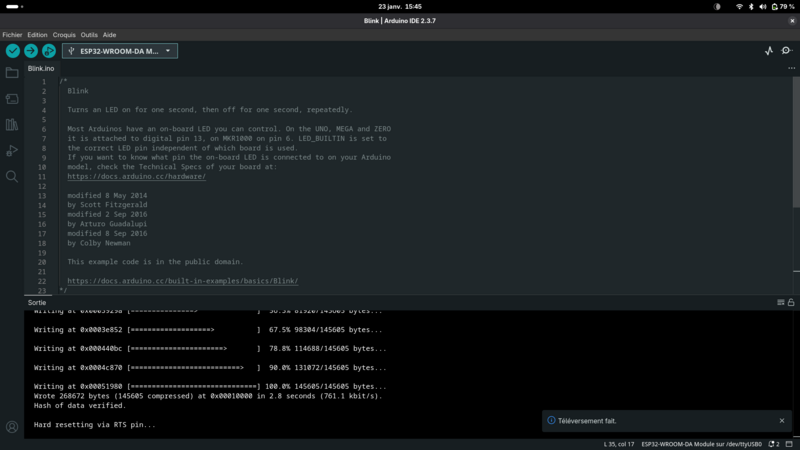The height and width of the screenshot is (450, 800).
Task: Open the Boards Manager sidebar
Action: (12, 99)
